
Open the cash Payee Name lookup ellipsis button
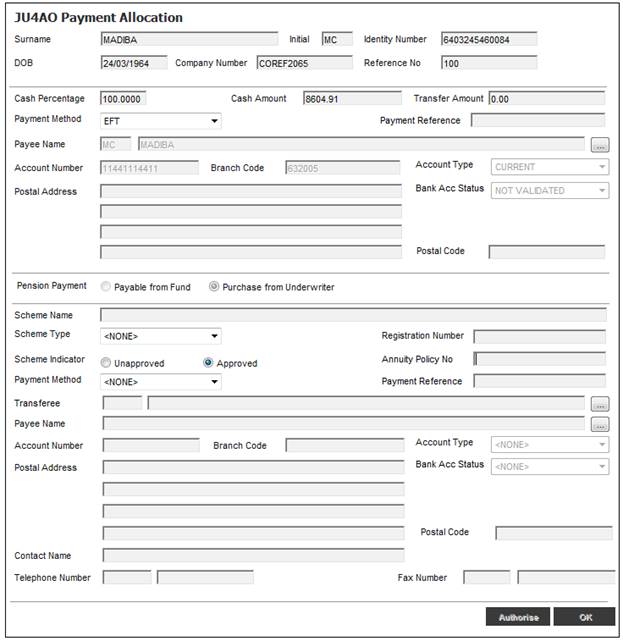[x=600, y=145]
